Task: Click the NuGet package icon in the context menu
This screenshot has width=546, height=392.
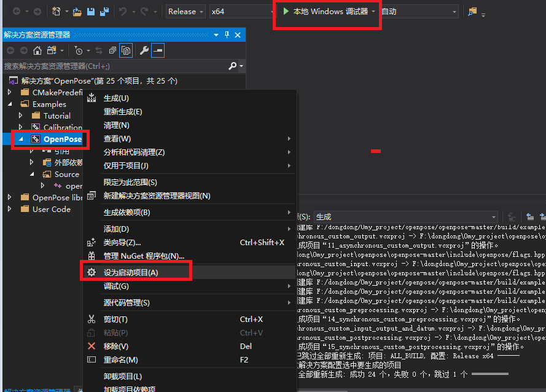Action: click(92, 256)
